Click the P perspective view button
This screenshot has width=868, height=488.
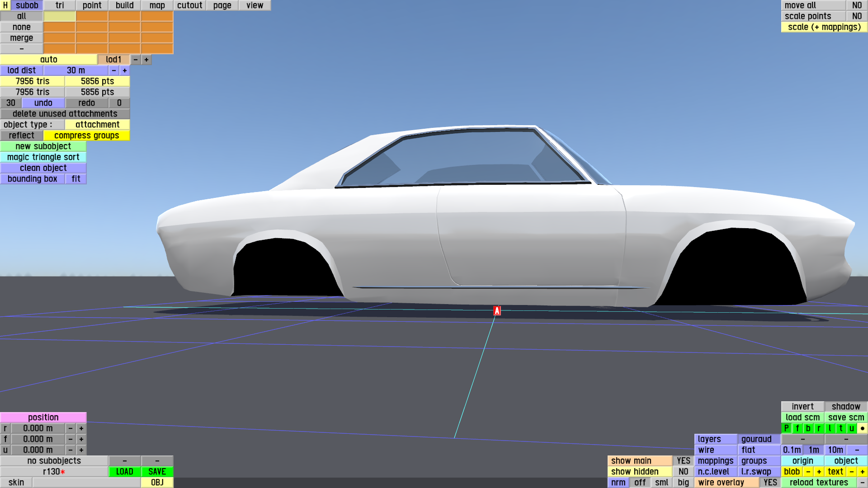click(786, 428)
